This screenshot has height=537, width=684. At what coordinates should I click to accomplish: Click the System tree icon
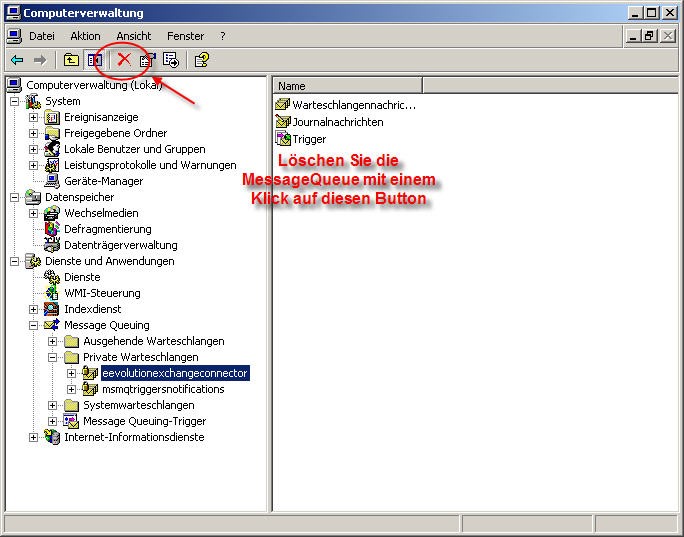(33, 101)
